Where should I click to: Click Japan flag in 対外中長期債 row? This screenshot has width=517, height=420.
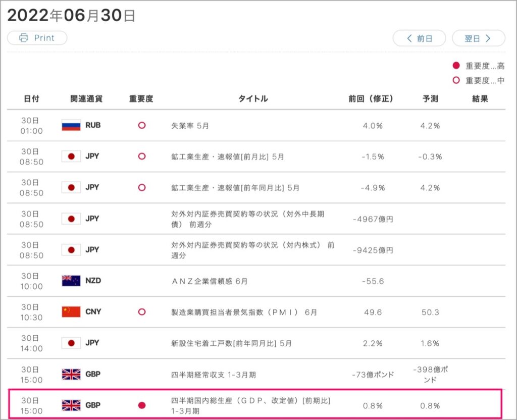[71, 219]
